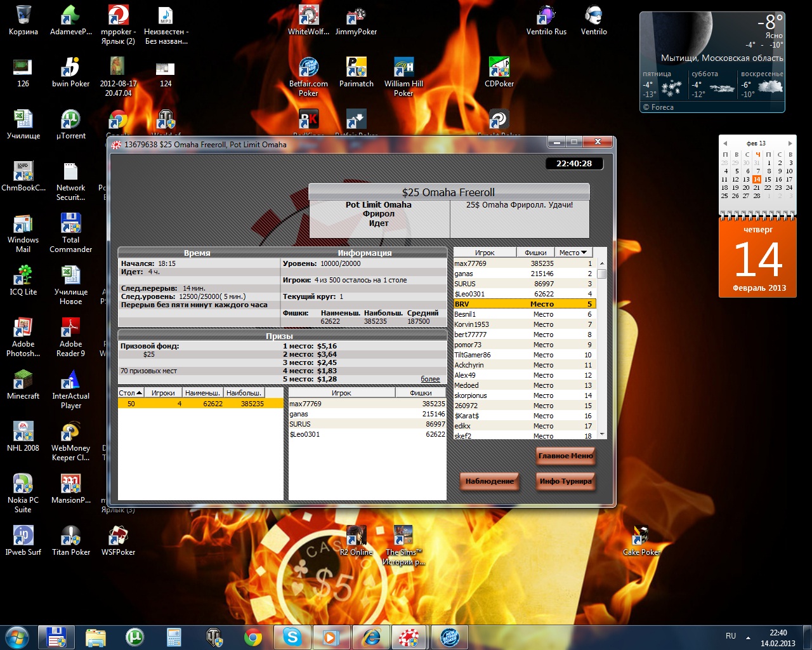
Task: Select the highlighted BRV player row
Action: (x=524, y=304)
